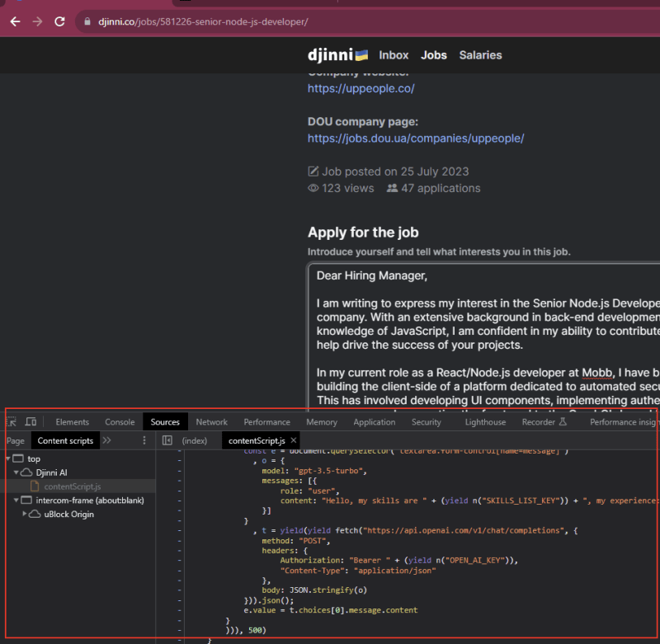Select the Sources DevTools tab
660x644 pixels.
165,422
